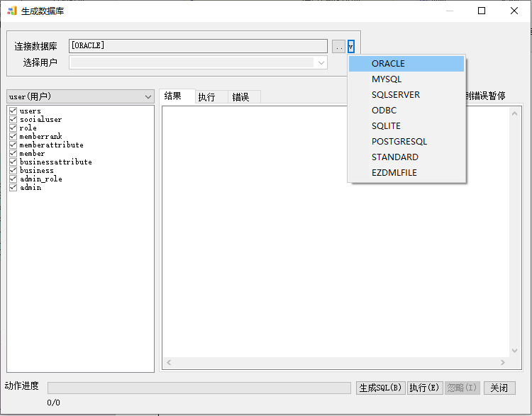Open the 错误 tab
This screenshot has width=532, height=416.
[244, 97]
